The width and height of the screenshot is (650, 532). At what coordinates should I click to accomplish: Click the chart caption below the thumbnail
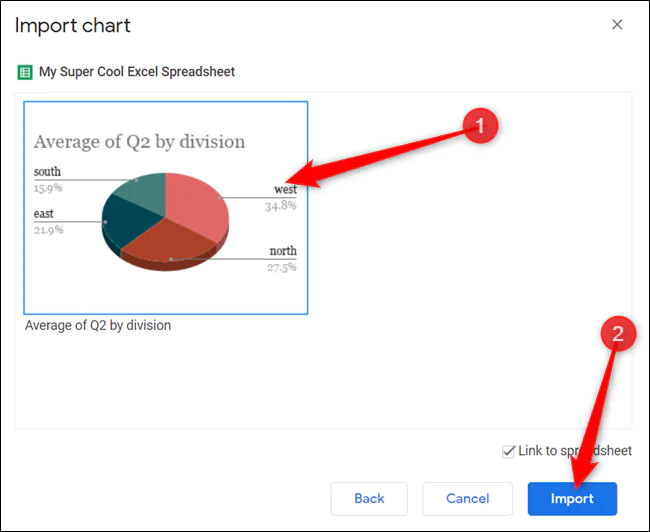click(98, 325)
